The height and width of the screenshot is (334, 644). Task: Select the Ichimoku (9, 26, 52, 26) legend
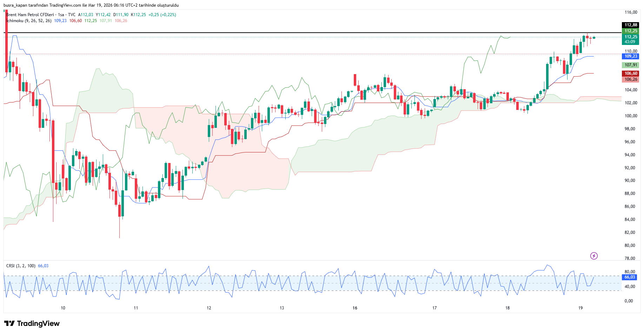pos(29,21)
